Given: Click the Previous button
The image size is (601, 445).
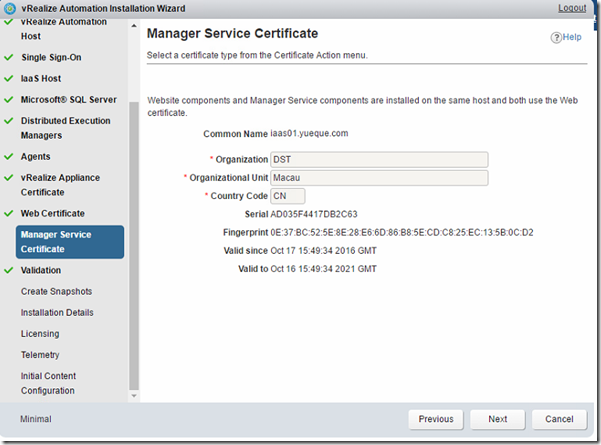Looking at the screenshot, I should (x=436, y=419).
